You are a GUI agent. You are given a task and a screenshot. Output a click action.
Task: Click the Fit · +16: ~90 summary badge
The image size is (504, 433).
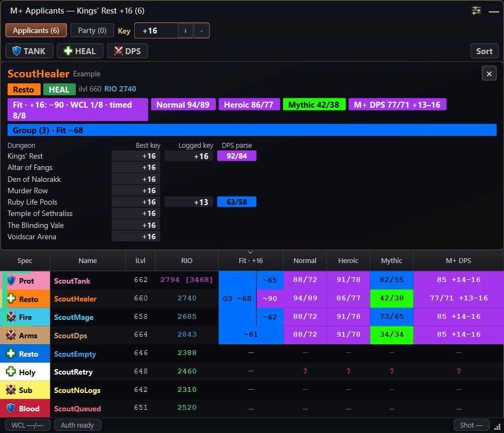click(x=78, y=110)
